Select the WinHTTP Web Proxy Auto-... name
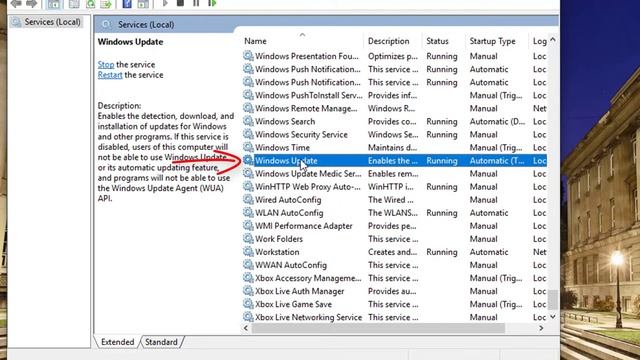640x360 pixels. pos(308,187)
